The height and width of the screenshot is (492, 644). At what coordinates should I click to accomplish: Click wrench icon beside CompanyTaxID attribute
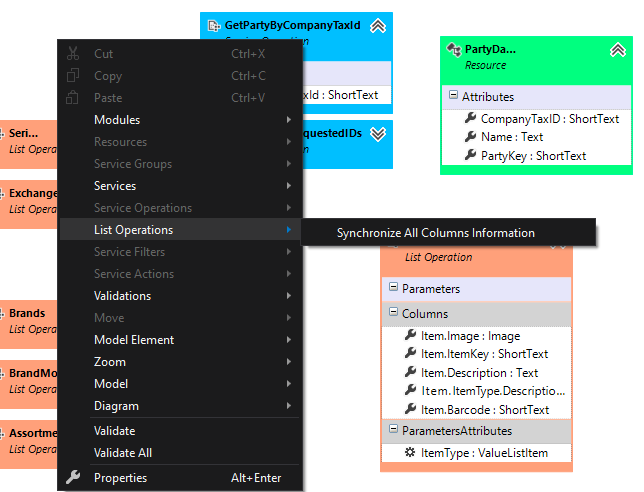pyautogui.click(x=470, y=118)
